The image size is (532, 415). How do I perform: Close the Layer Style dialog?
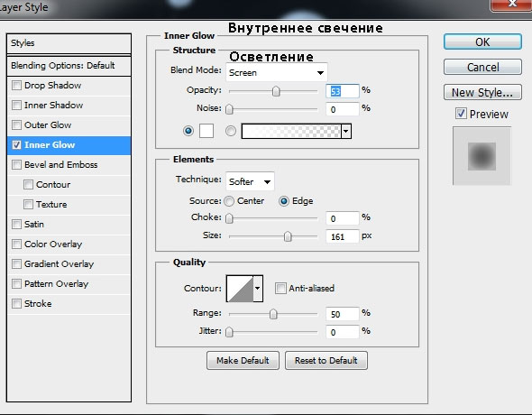click(511, 5)
